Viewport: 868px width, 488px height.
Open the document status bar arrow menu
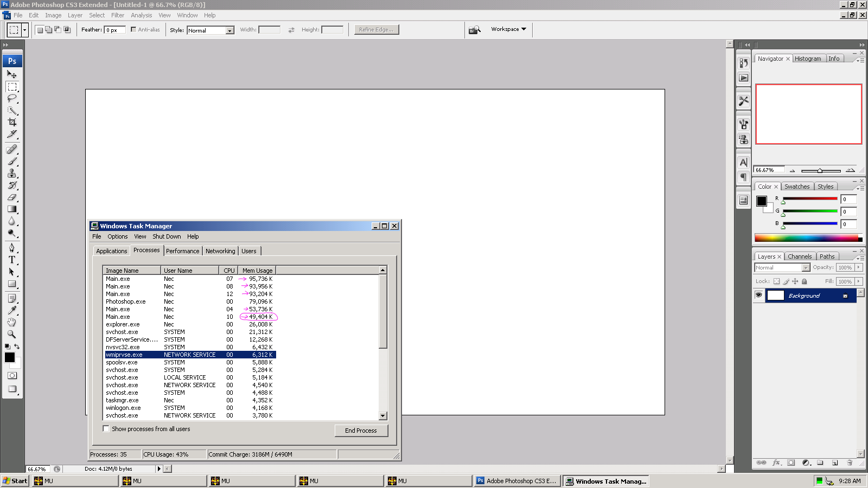[159, 468]
